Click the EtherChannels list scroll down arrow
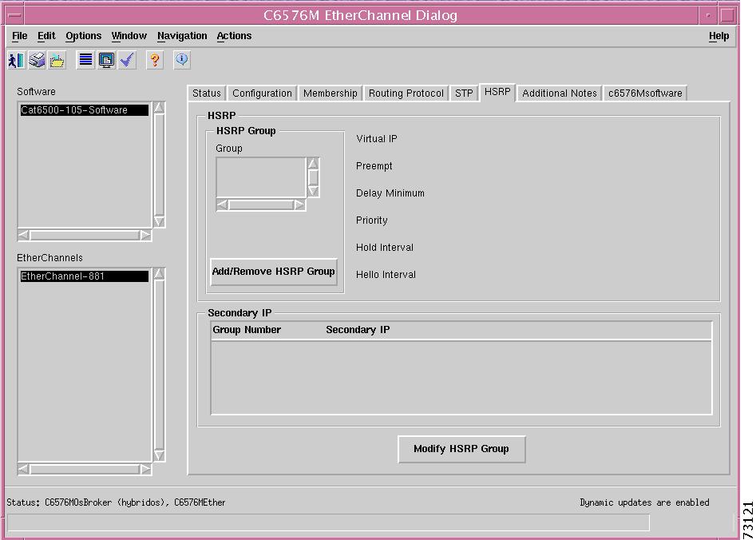This screenshot has height=540, width=756. coord(159,455)
